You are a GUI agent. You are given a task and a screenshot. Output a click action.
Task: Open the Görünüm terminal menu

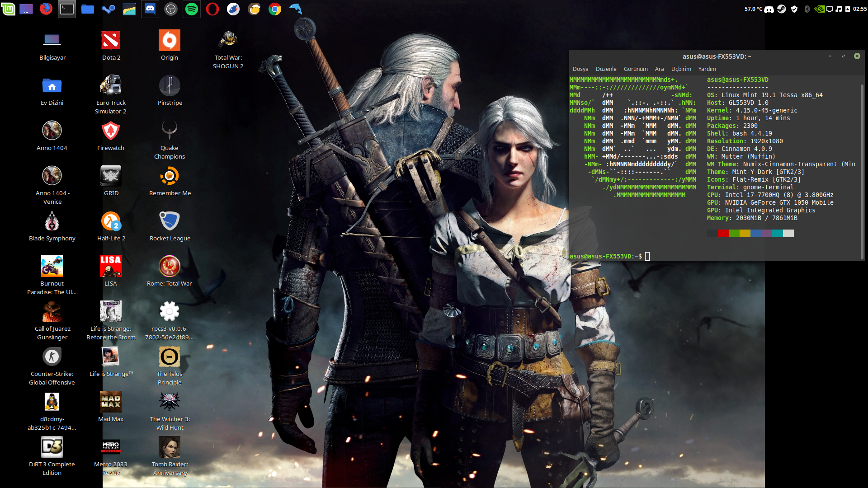(x=636, y=69)
